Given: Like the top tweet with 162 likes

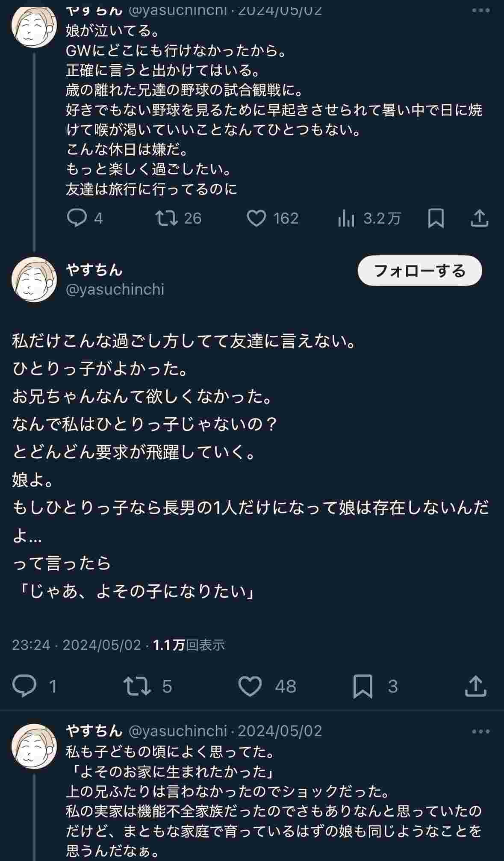Looking at the screenshot, I should tap(256, 218).
